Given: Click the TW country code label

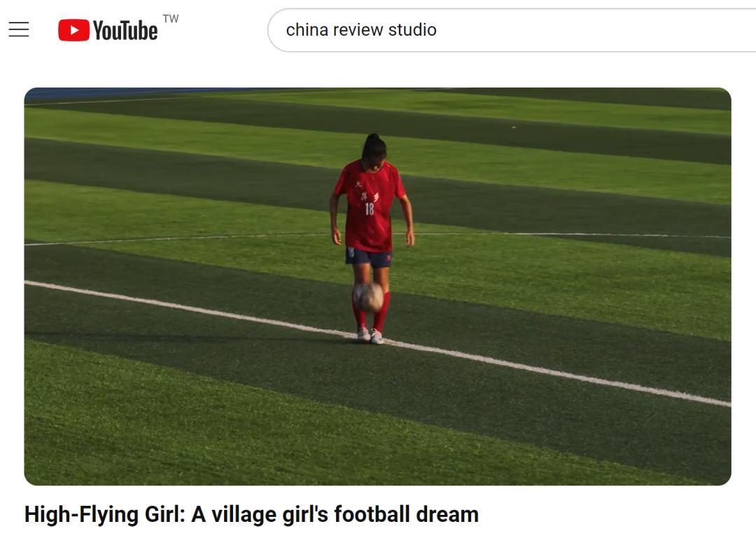Looking at the screenshot, I should [171, 19].
